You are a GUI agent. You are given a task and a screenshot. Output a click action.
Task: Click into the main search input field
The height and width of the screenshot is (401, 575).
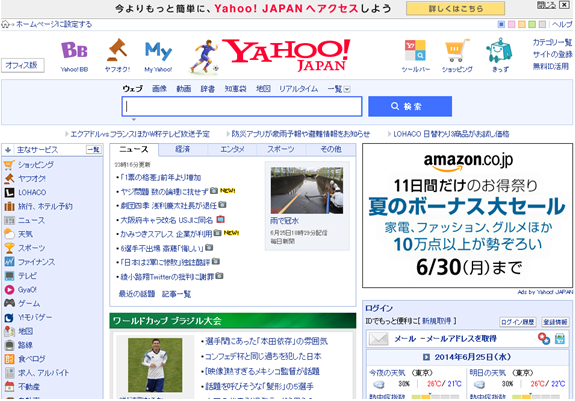[242, 107]
